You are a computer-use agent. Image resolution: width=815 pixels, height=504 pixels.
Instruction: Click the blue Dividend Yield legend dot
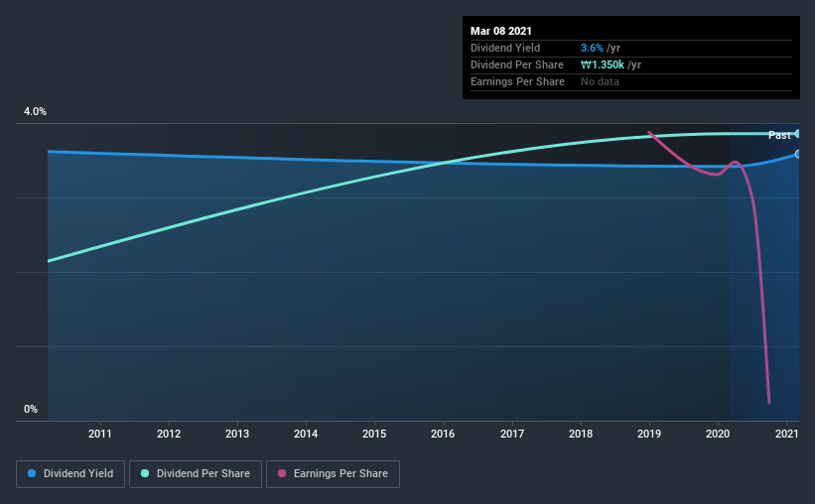[x=32, y=473]
